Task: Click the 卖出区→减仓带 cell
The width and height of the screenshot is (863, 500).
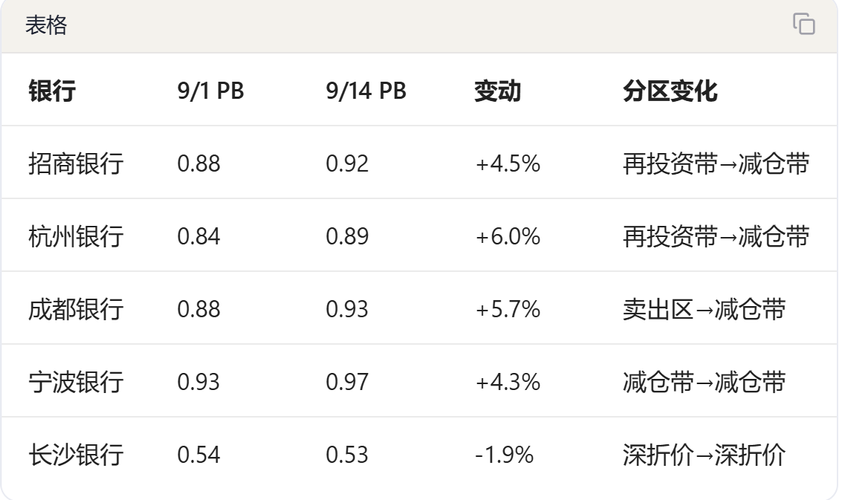Action: 704,309
